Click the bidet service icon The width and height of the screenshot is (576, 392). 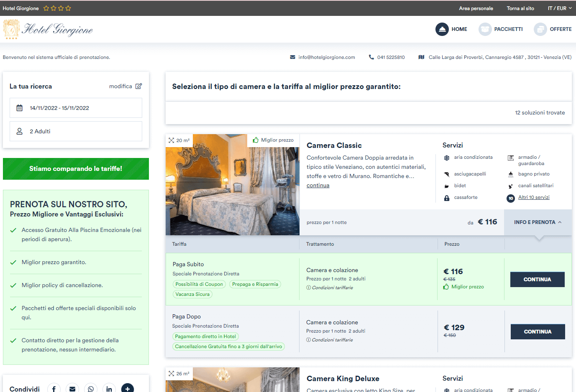click(447, 186)
